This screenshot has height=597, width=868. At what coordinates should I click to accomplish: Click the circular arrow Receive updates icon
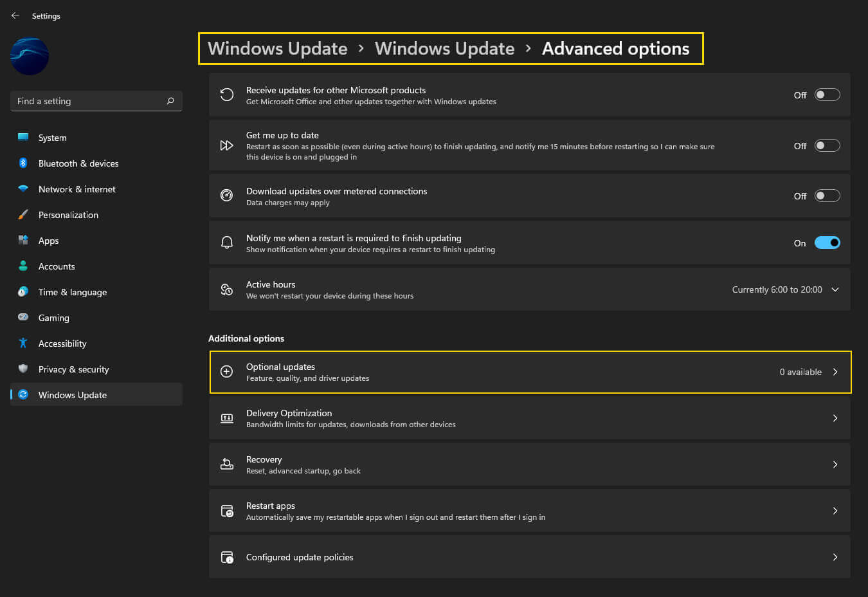pos(227,95)
